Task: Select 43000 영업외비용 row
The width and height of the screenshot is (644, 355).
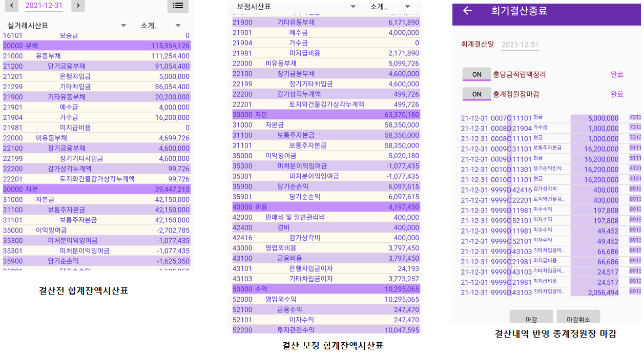Action: (x=326, y=248)
